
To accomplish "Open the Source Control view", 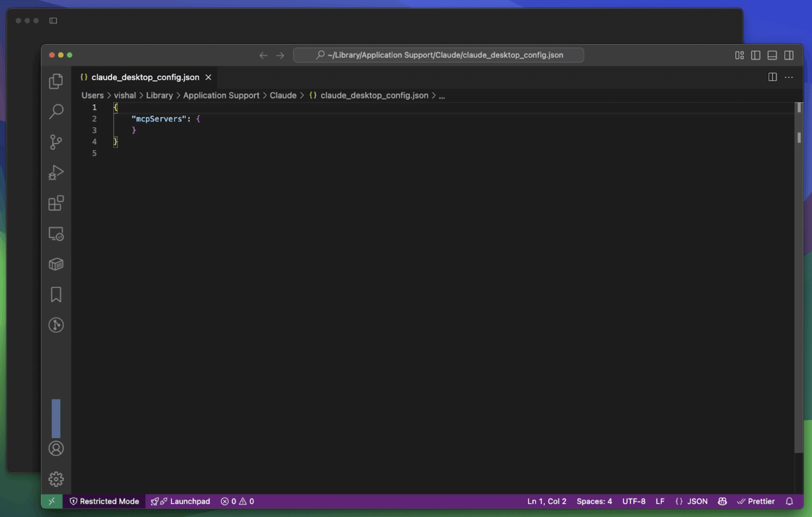I will point(56,142).
